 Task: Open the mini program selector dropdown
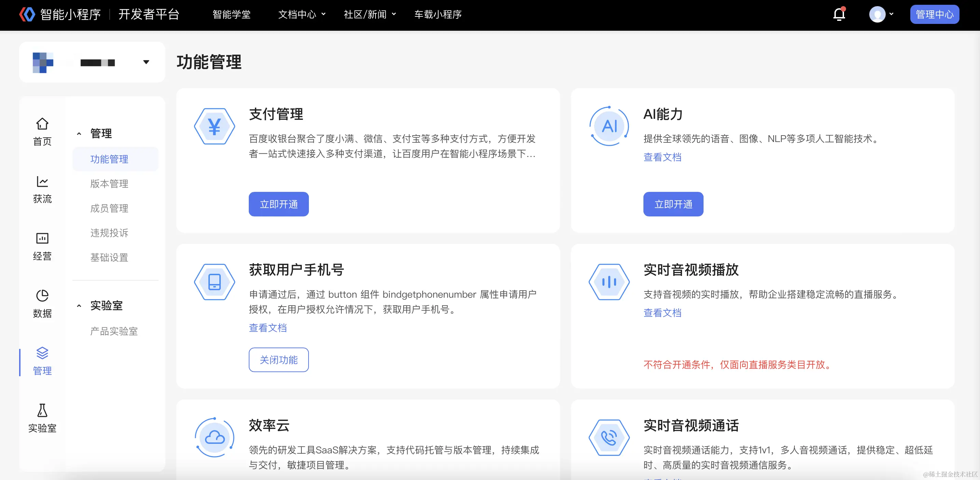[146, 62]
